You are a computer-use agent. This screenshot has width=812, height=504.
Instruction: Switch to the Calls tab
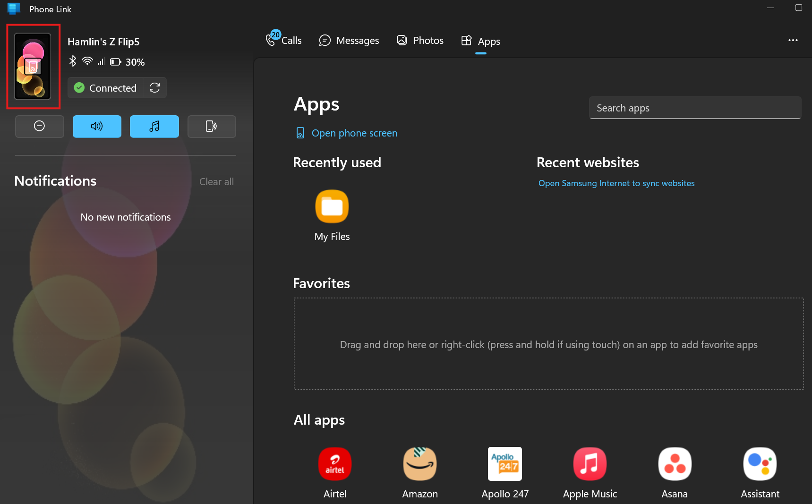pos(284,40)
